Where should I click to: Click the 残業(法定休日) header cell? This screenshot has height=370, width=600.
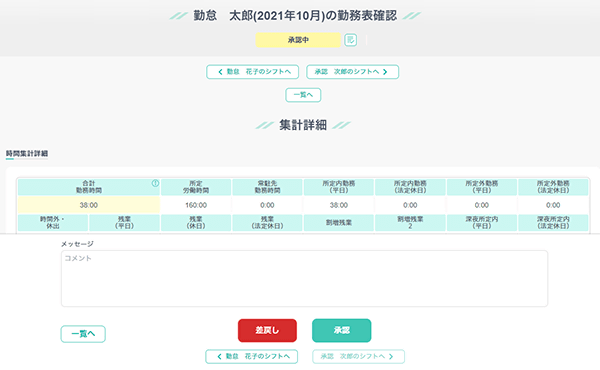coord(267,223)
